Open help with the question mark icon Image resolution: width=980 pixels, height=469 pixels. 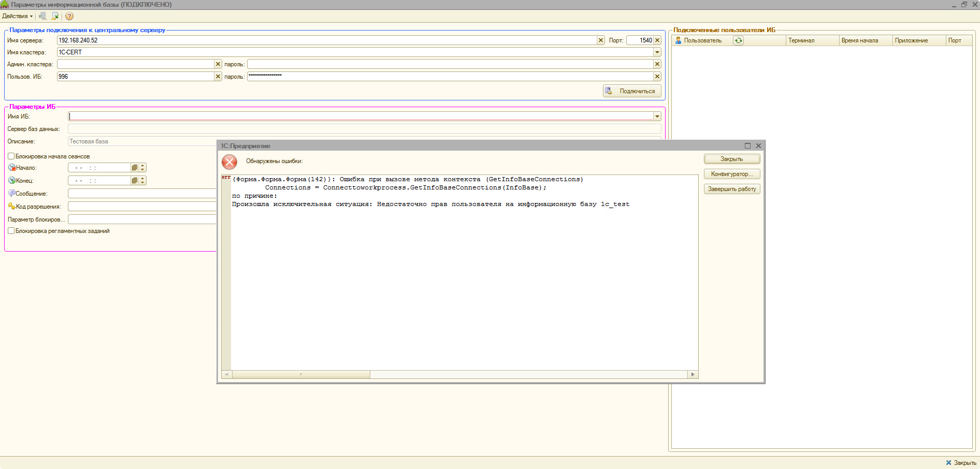(69, 16)
